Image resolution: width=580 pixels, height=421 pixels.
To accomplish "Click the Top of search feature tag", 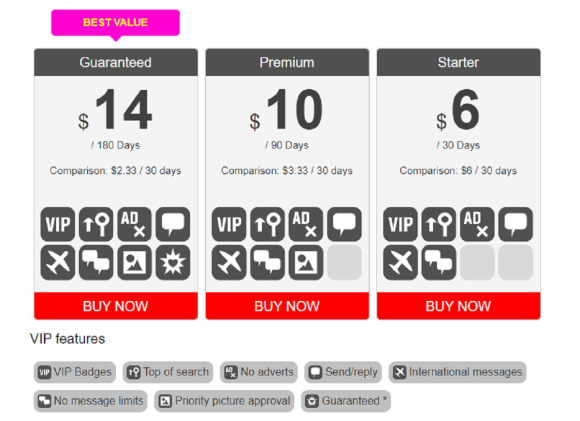I will point(168,372).
